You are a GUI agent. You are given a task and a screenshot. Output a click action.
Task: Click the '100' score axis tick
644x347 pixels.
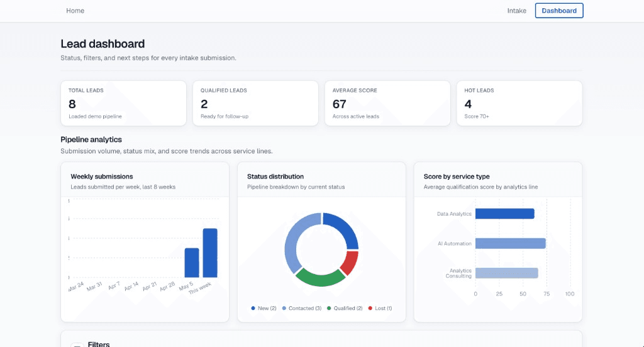[x=570, y=294]
